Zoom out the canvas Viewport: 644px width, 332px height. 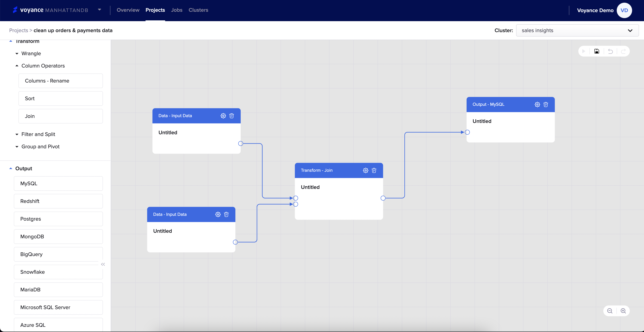[610, 311]
